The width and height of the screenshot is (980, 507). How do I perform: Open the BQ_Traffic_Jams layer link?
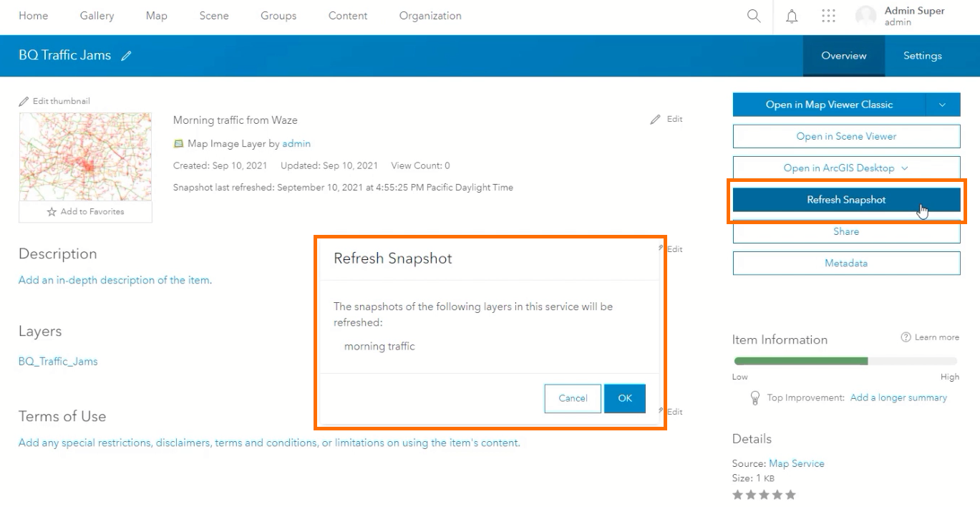pyautogui.click(x=57, y=361)
